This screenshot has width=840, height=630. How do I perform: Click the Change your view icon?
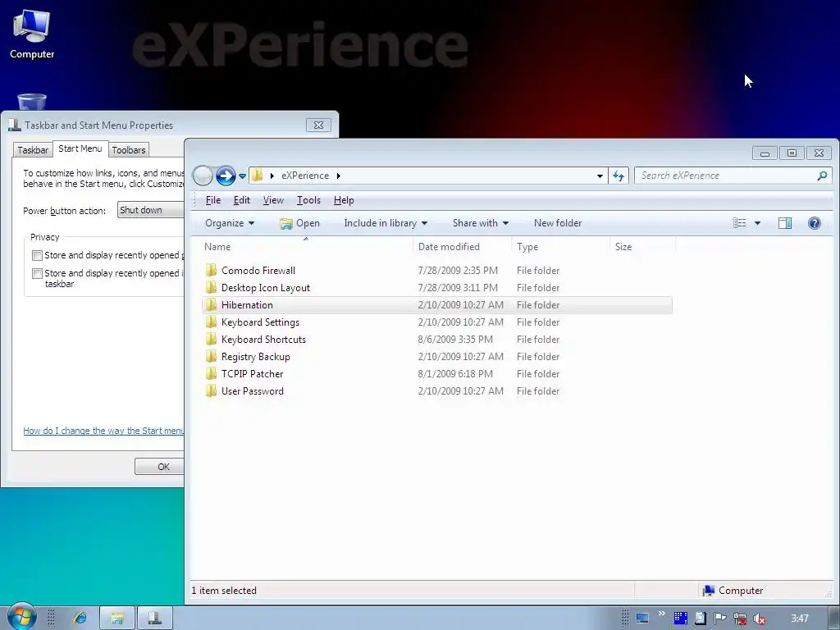739,223
